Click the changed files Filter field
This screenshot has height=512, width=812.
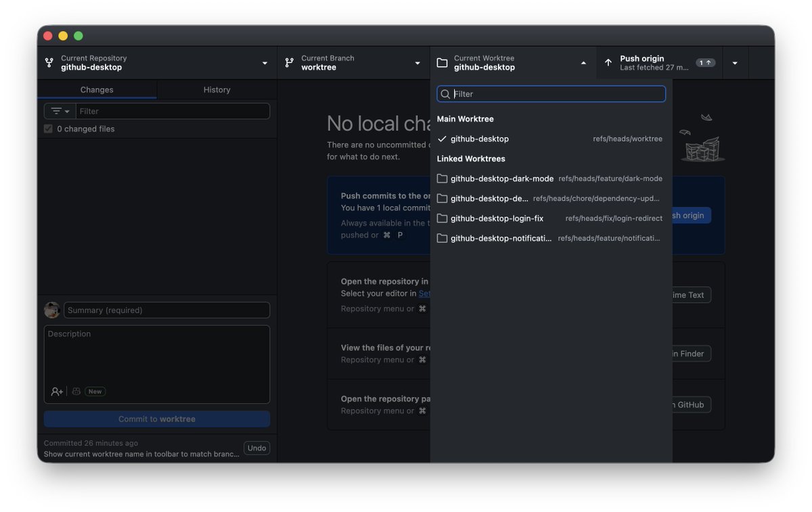173,111
